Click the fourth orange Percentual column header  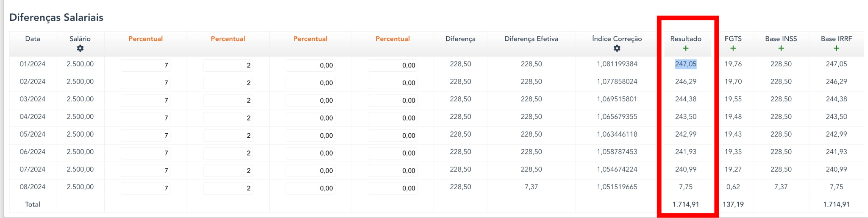click(x=392, y=39)
